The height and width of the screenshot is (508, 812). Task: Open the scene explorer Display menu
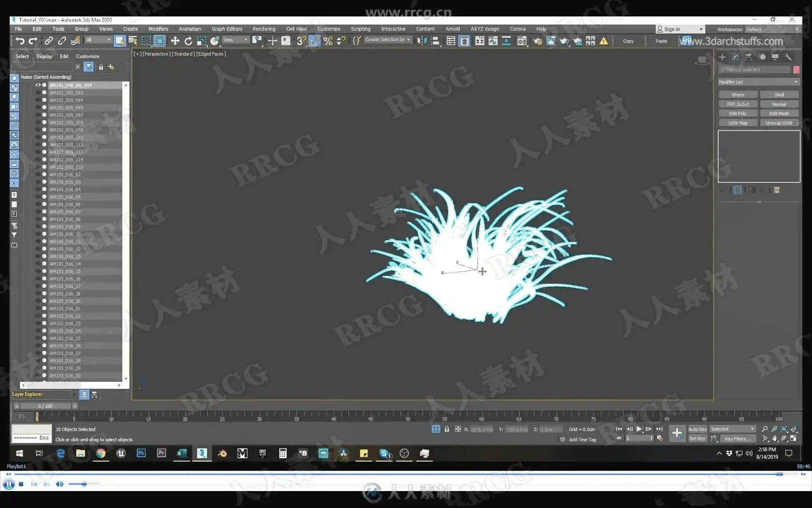point(44,57)
